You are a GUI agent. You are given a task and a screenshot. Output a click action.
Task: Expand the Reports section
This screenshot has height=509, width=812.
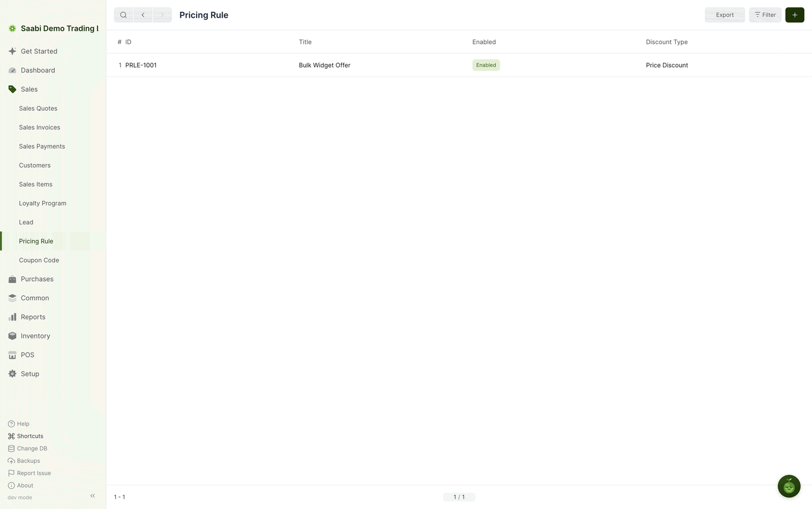53,317
